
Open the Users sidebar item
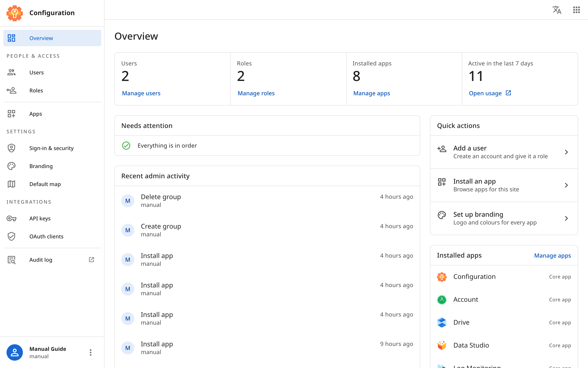52,72
